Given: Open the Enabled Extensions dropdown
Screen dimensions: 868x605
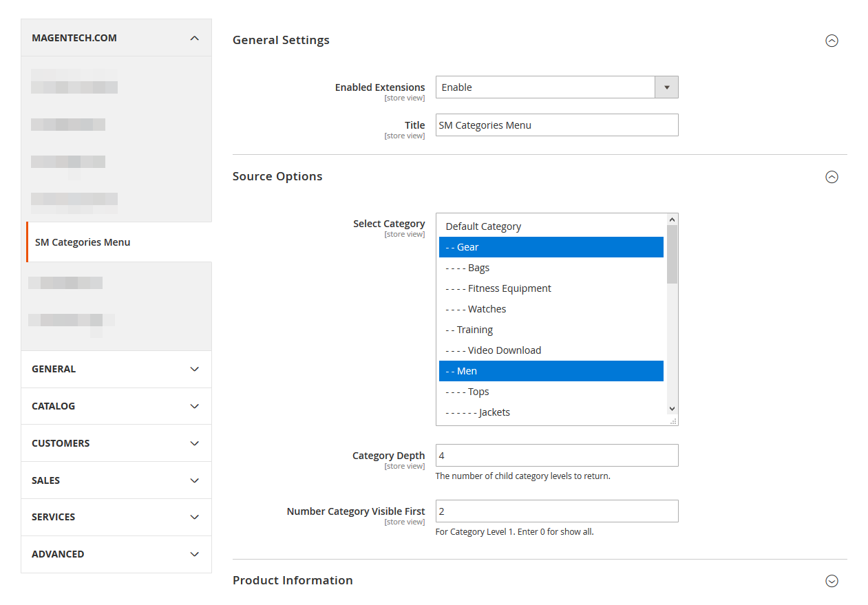Looking at the screenshot, I should 556,87.
